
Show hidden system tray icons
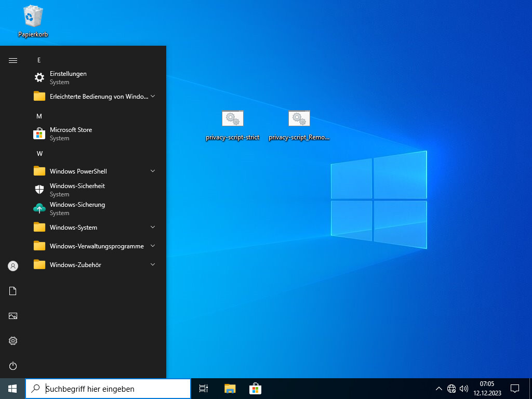pyautogui.click(x=438, y=389)
